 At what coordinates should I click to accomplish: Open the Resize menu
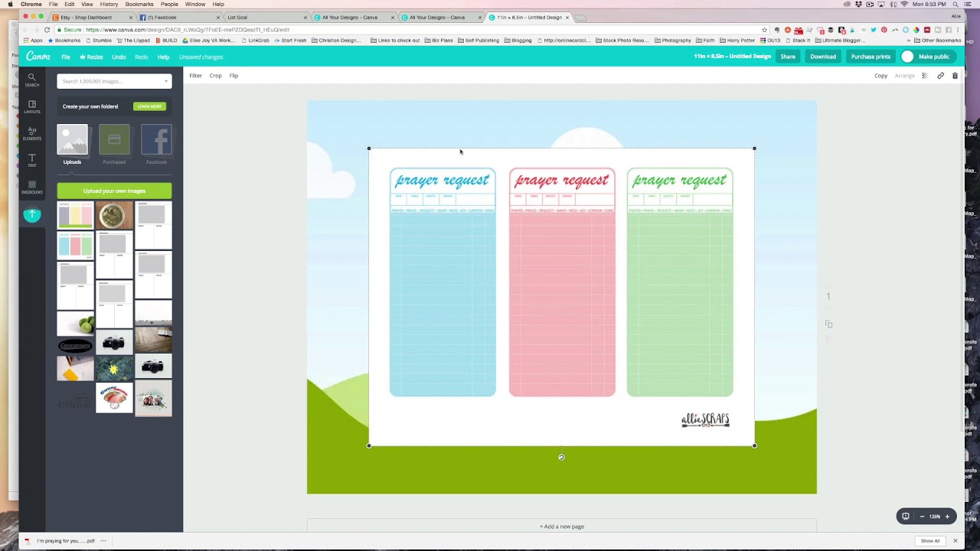point(91,57)
